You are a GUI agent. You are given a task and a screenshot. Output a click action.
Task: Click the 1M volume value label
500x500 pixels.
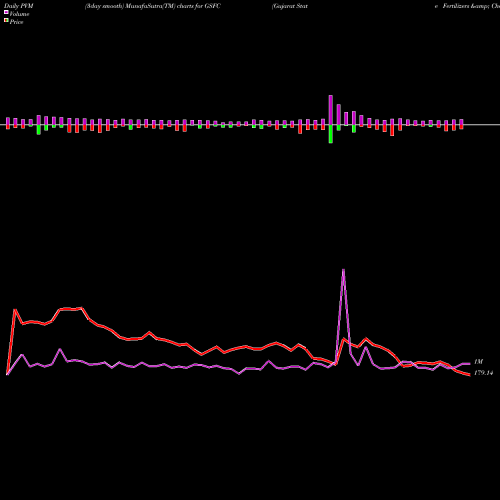coord(478,362)
